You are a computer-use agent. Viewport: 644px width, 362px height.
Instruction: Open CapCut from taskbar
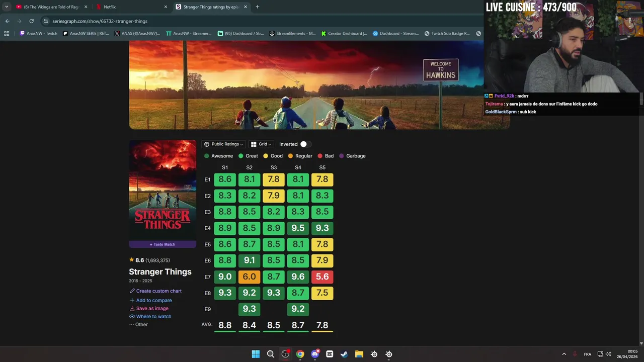[x=330, y=354]
